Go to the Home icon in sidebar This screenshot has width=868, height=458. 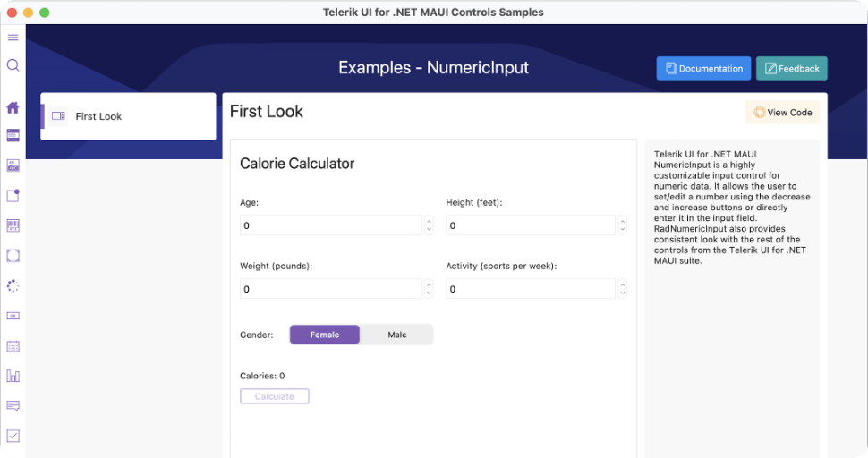tap(13, 107)
